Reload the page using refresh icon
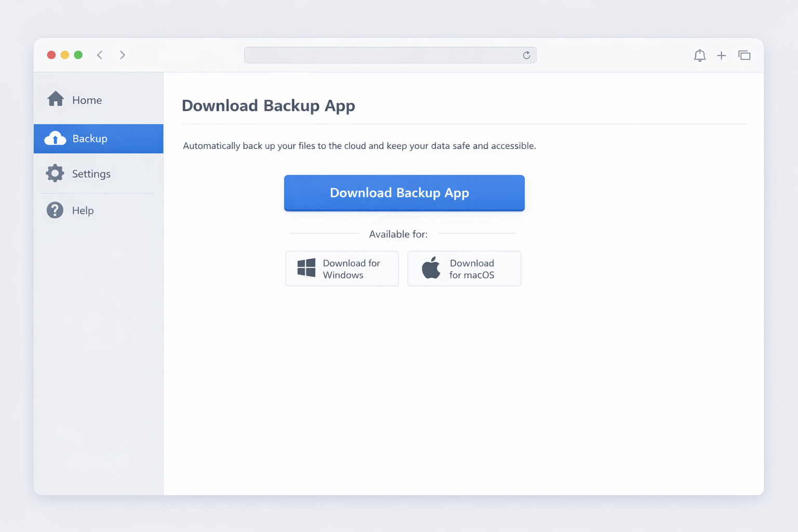This screenshot has width=798, height=532. (526, 55)
